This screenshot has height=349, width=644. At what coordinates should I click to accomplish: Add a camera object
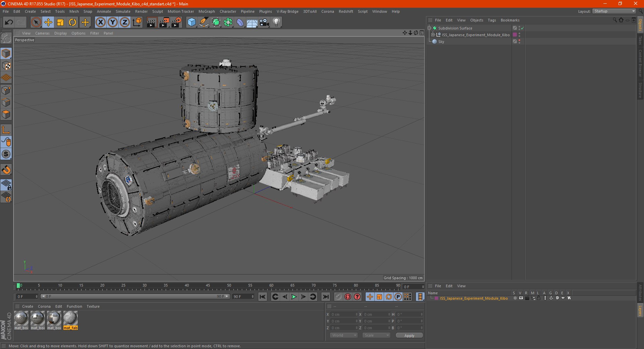264,22
